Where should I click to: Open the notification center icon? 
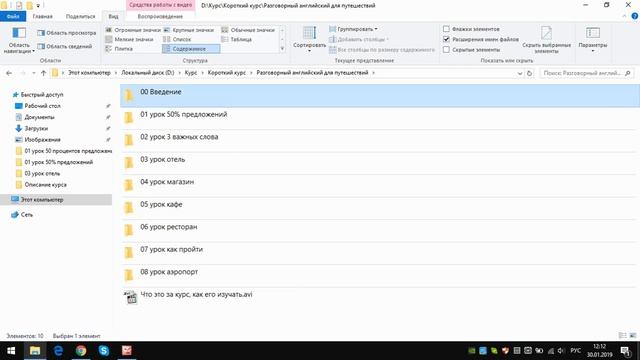[625, 351]
